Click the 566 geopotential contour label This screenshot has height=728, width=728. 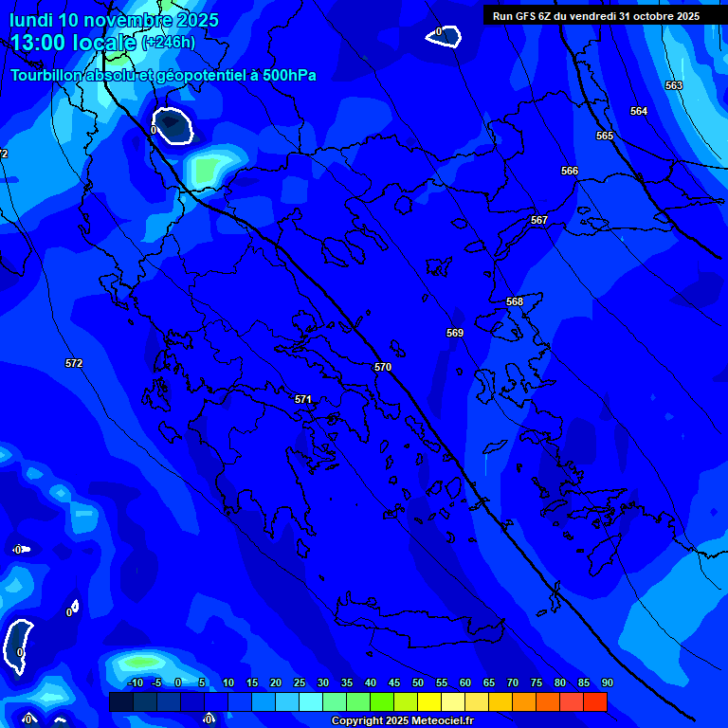click(x=570, y=171)
